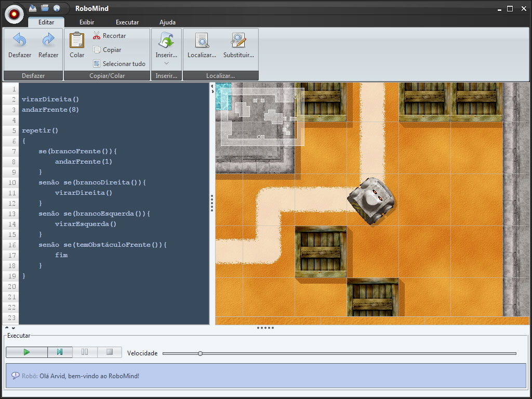Image resolution: width=532 pixels, height=399 pixels.
Task: Paste with the Colar clipboard icon
Action: click(77, 41)
